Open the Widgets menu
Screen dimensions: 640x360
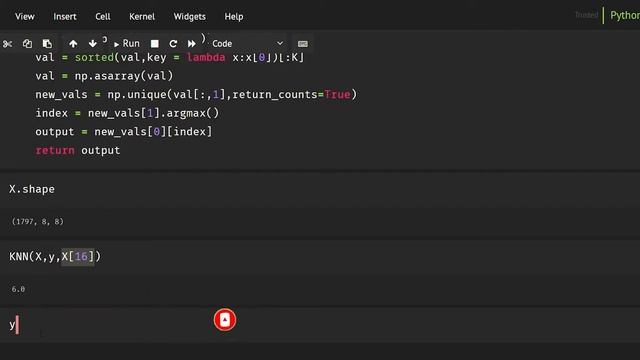[x=189, y=17]
